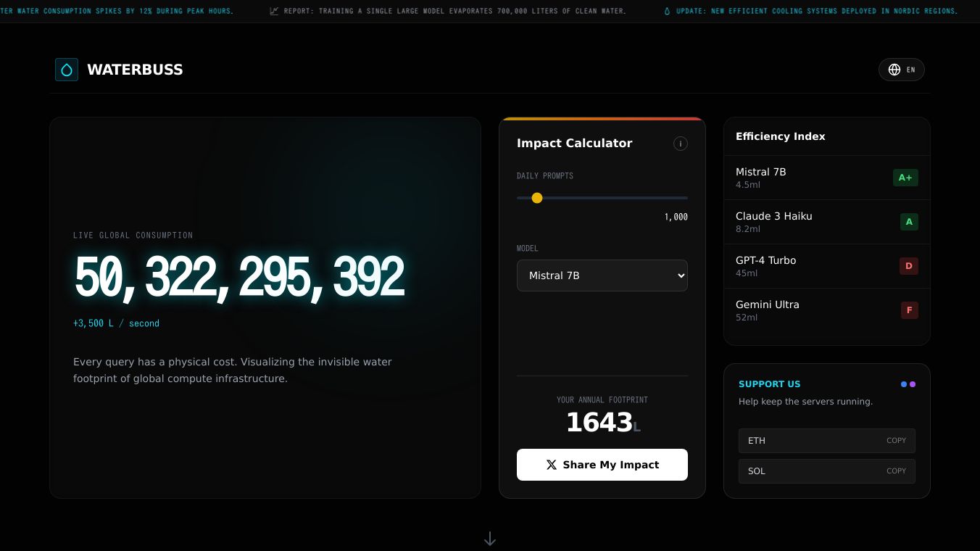Image resolution: width=980 pixels, height=551 pixels.
Task: Click the A+ grade badge for Mistral 7B
Action: pyautogui.click(x=905, y=178)
